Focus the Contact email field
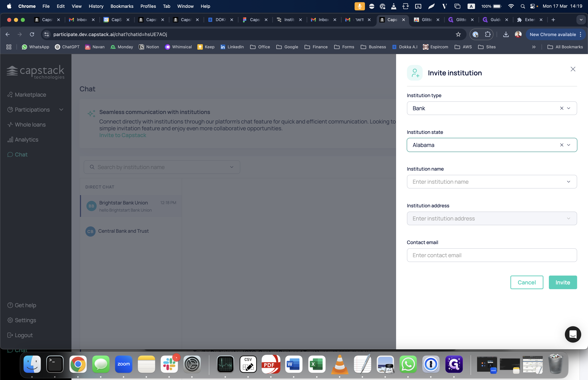588x380 pixels. (492, 255)
